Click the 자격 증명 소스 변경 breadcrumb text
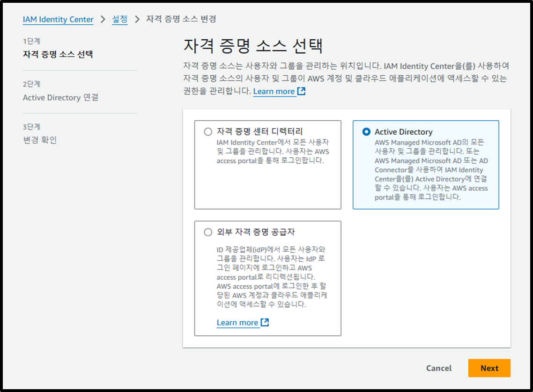The image size is (533, 392). (x=181, y=19)
